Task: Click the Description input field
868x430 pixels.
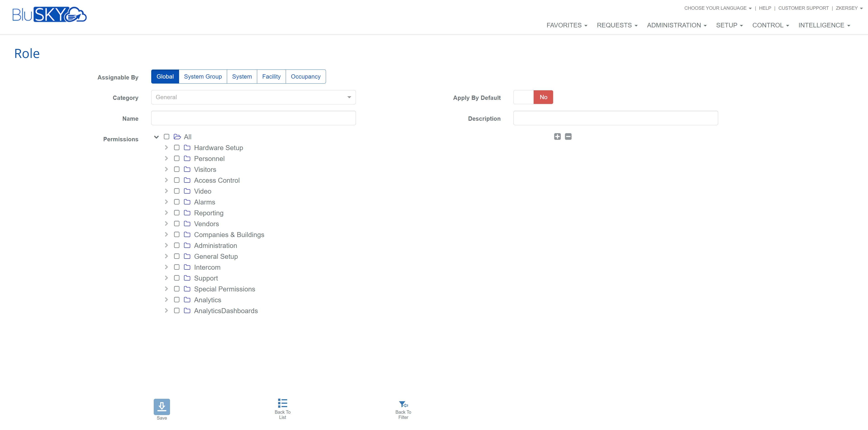Action: point(615,118)
